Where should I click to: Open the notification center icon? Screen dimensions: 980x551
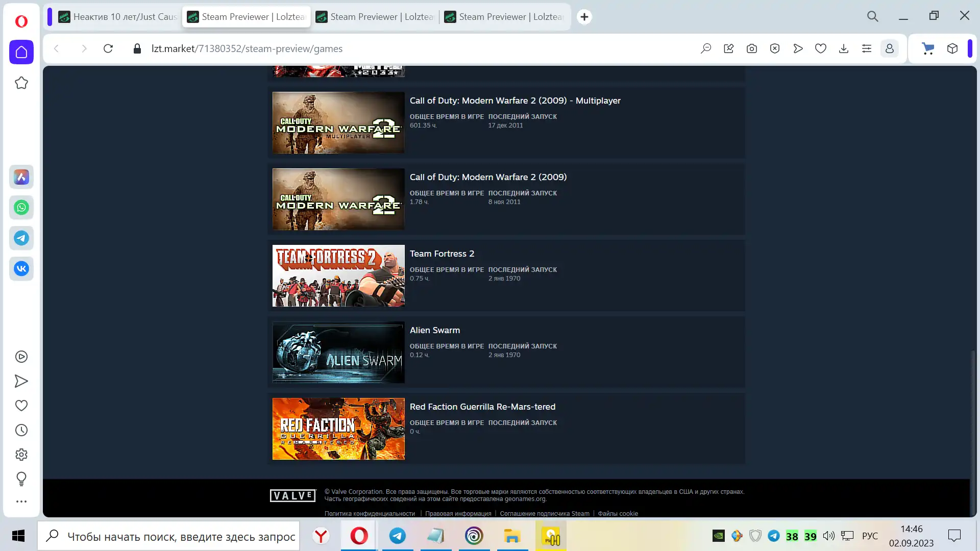(954, 536)
